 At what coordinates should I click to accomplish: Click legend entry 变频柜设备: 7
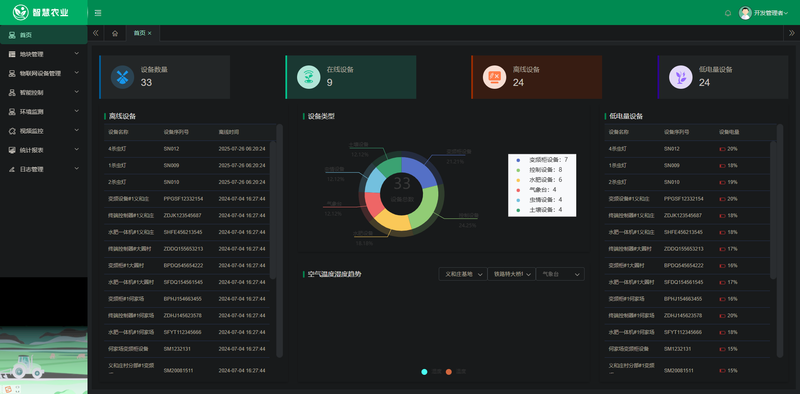pos(542,160)
